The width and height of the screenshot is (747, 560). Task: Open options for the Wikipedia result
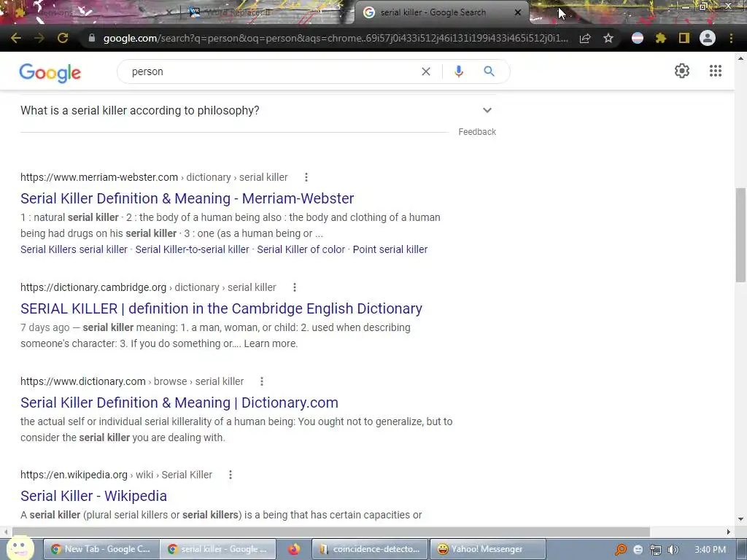230,475
